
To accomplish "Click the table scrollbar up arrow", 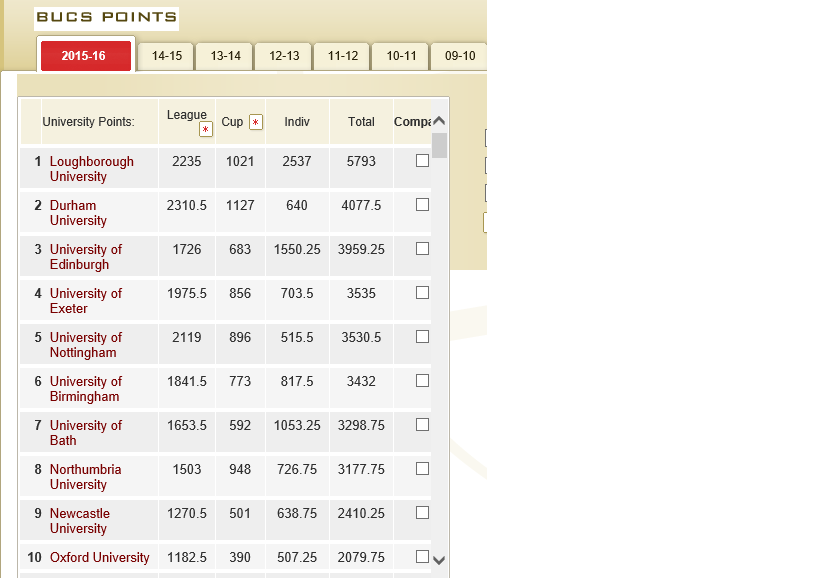I will [439, 121].
